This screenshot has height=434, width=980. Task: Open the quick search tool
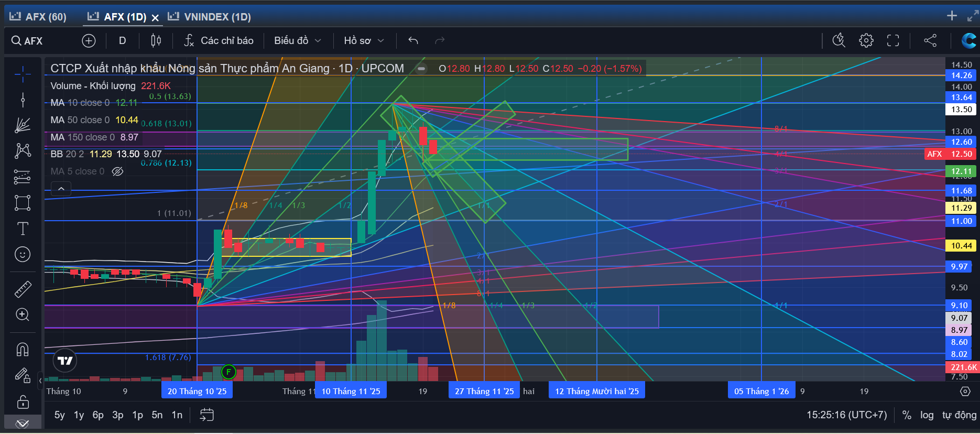point(839,40)
